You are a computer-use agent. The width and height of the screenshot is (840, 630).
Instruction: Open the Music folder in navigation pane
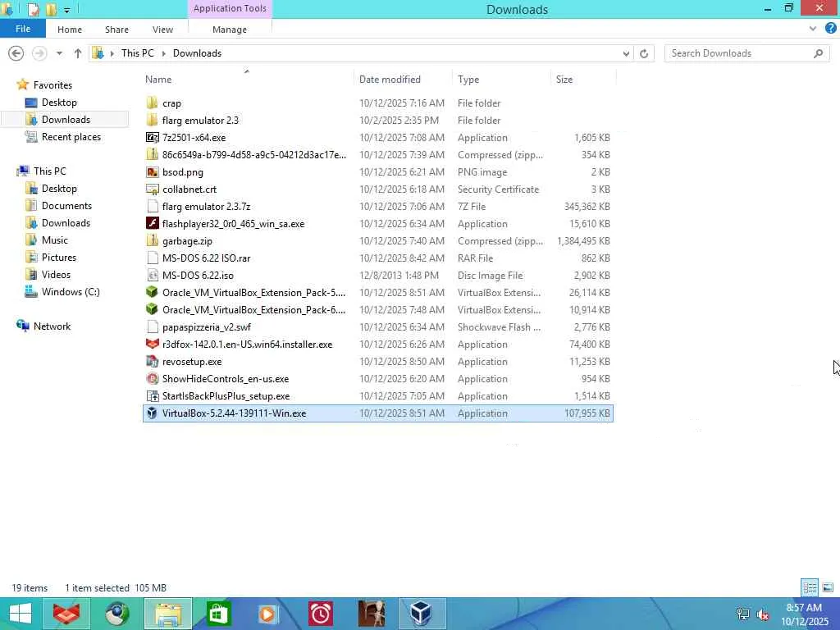55,240
